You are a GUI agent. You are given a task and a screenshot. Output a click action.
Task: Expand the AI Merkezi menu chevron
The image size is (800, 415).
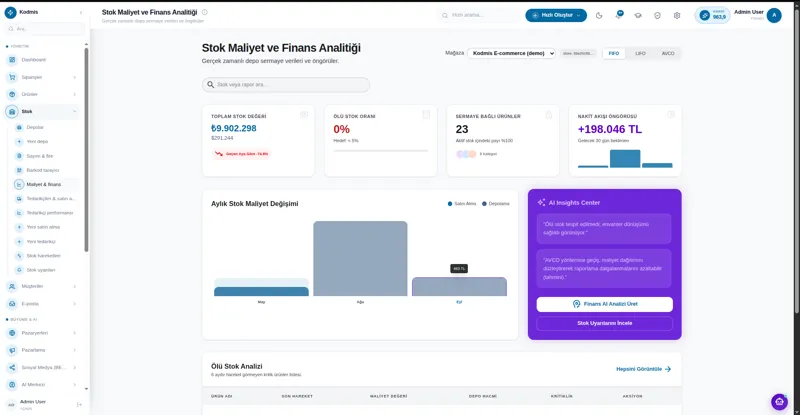click(74, 384)
